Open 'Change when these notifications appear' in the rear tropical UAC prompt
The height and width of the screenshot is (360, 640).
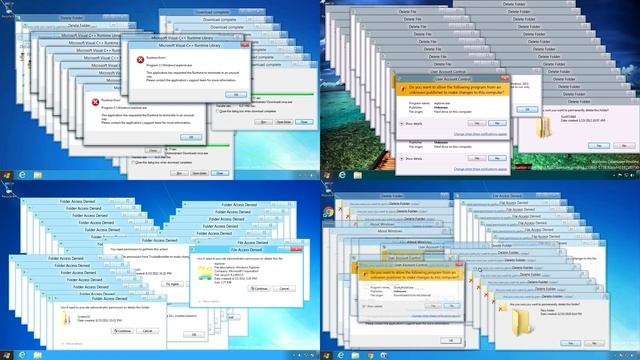[480, 169]
